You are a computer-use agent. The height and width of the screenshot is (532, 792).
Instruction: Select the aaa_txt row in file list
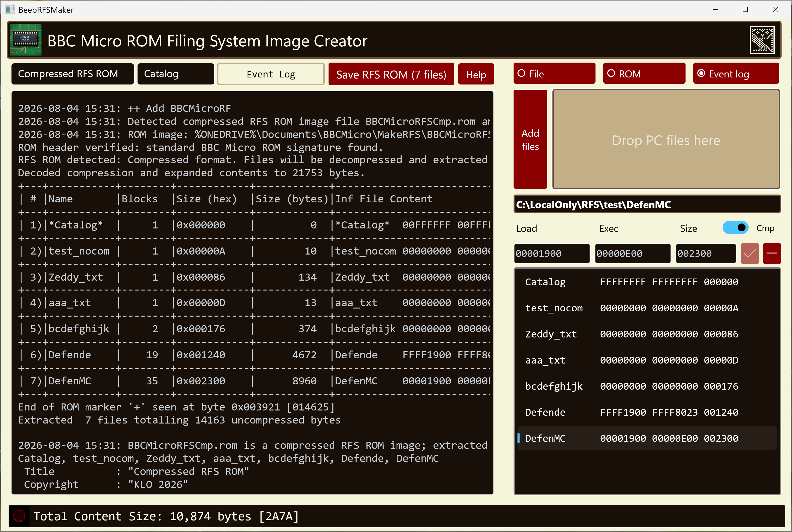click(x=647, y=360)
